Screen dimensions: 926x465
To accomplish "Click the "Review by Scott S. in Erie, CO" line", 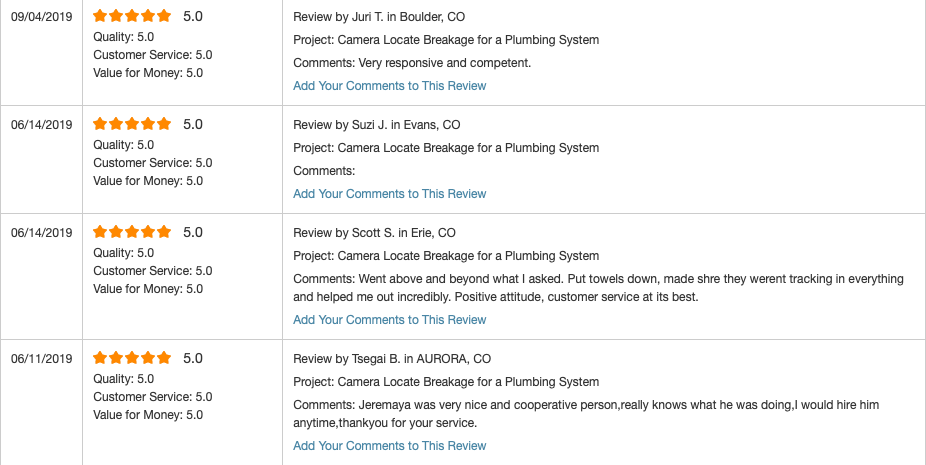I will click(x=374, y=233).
